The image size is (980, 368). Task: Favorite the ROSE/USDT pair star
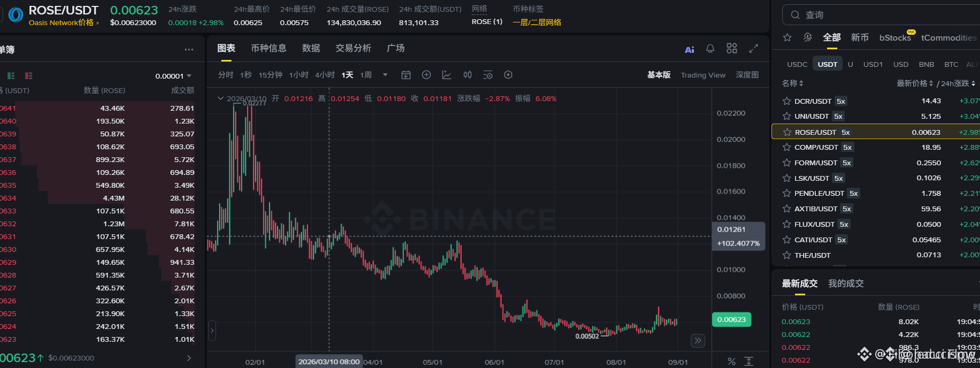(787, 132)
